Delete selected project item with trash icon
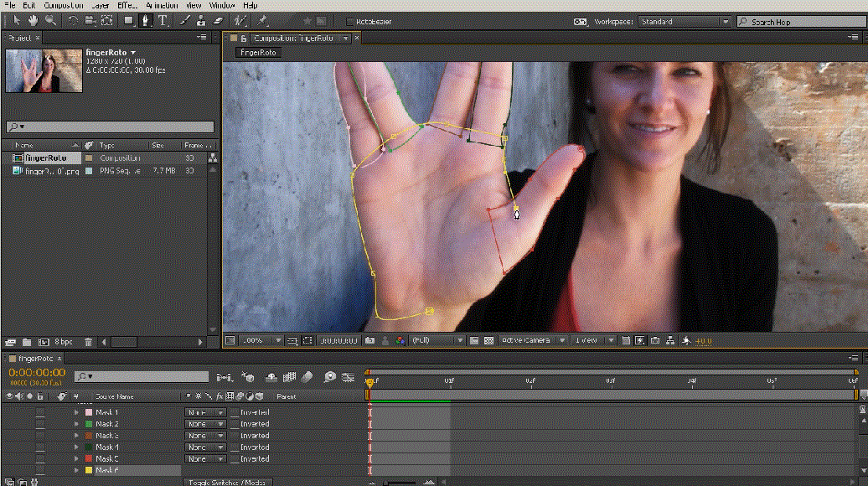This screenshot has height=486, width=868. point(88,342)
